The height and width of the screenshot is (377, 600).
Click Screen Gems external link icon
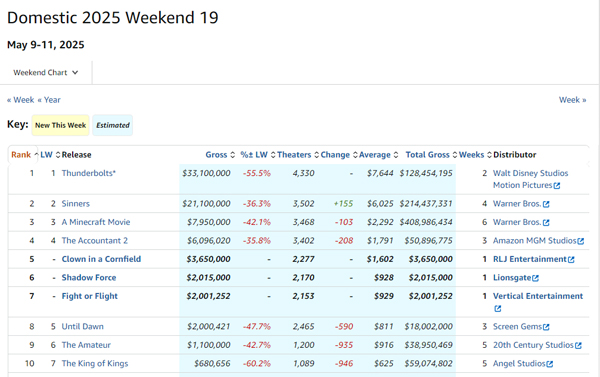pos(546,327)
